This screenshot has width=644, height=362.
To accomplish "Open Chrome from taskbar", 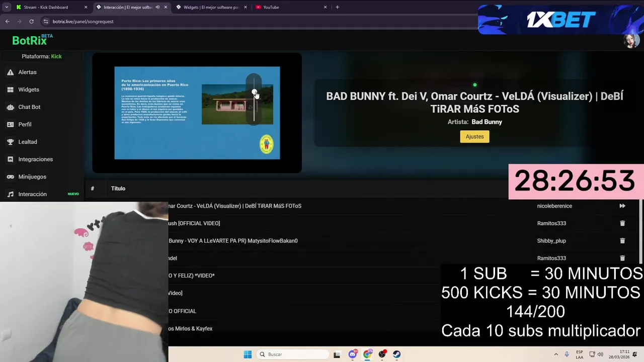I will (x=367, y=354).
